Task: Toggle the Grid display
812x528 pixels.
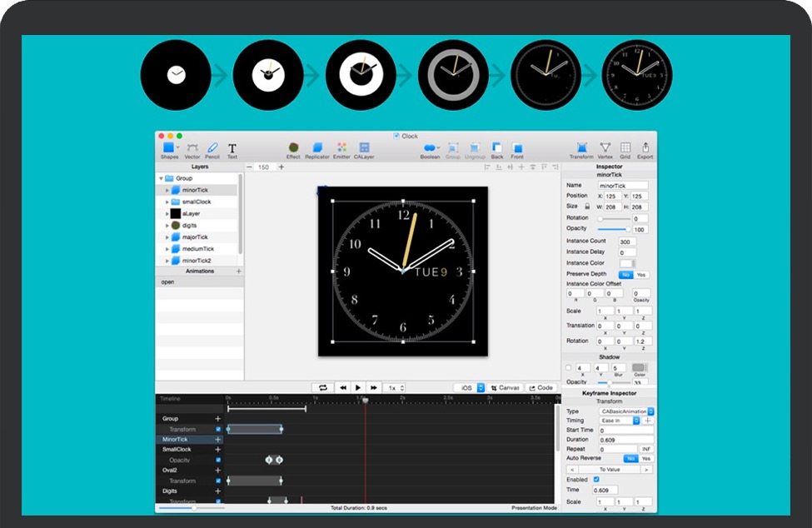Action: pyautogui.click(x=625, y=148)
